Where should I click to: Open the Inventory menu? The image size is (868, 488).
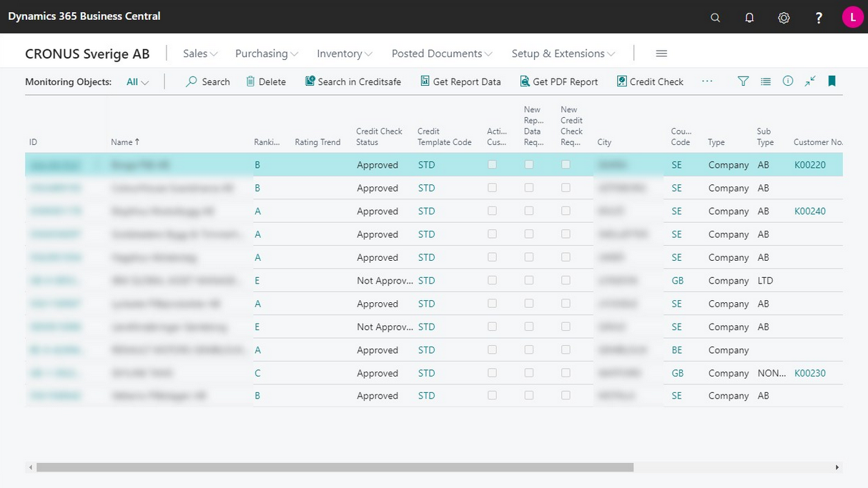[344, 54]
